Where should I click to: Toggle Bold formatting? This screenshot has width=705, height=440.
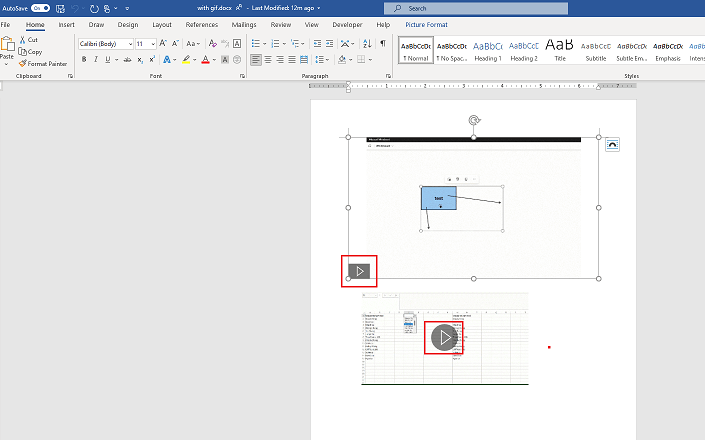[84, 59]
